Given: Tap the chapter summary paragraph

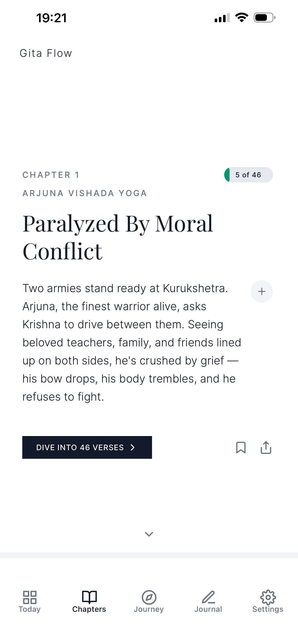Looking at the screenshot, I should coord(131,342).
